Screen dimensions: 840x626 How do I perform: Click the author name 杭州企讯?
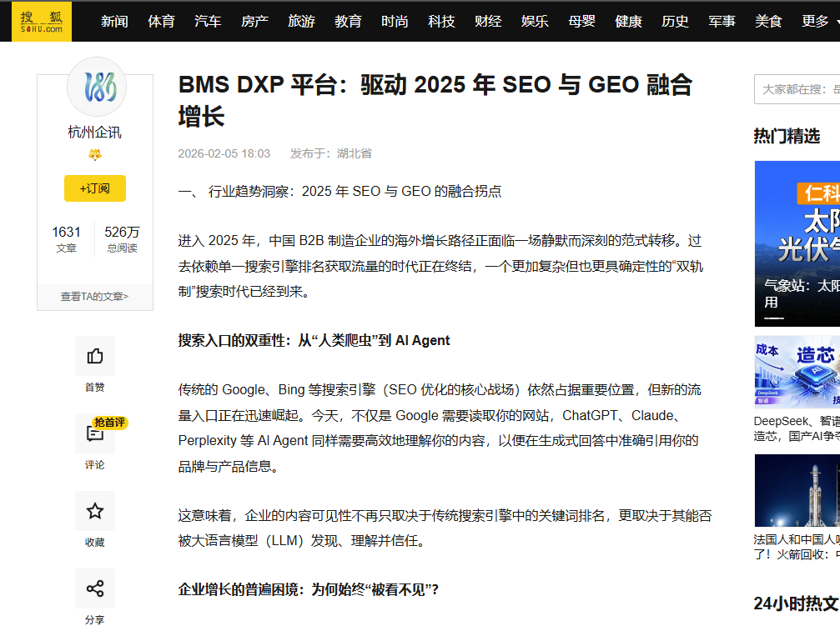[x=95, y=132]
